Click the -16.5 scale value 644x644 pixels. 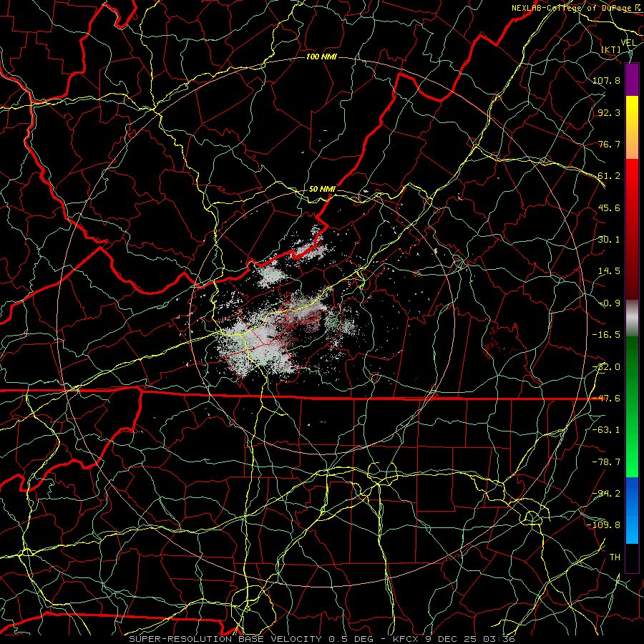point(606,335)
